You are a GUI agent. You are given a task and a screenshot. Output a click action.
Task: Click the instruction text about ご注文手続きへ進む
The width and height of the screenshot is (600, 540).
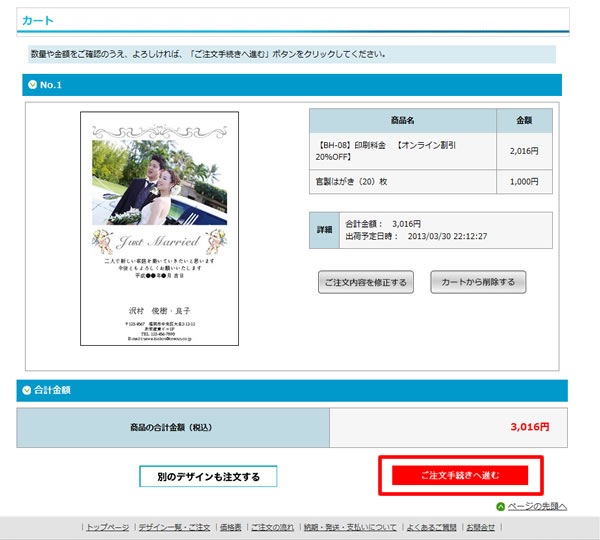point(208,54)
